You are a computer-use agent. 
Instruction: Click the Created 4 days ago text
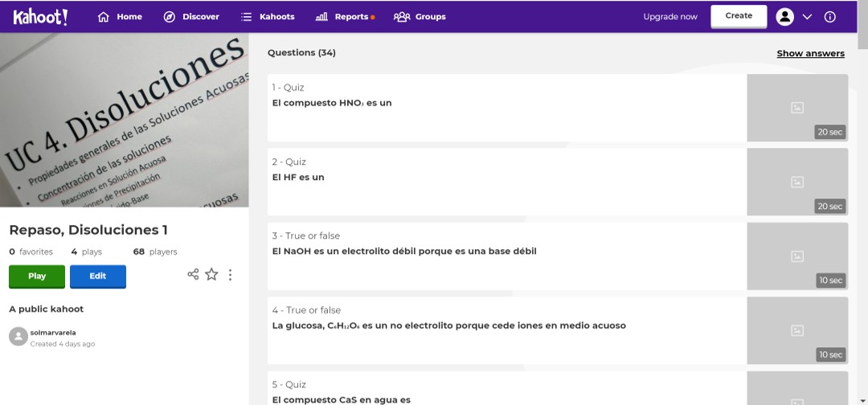tap(63, 344)
